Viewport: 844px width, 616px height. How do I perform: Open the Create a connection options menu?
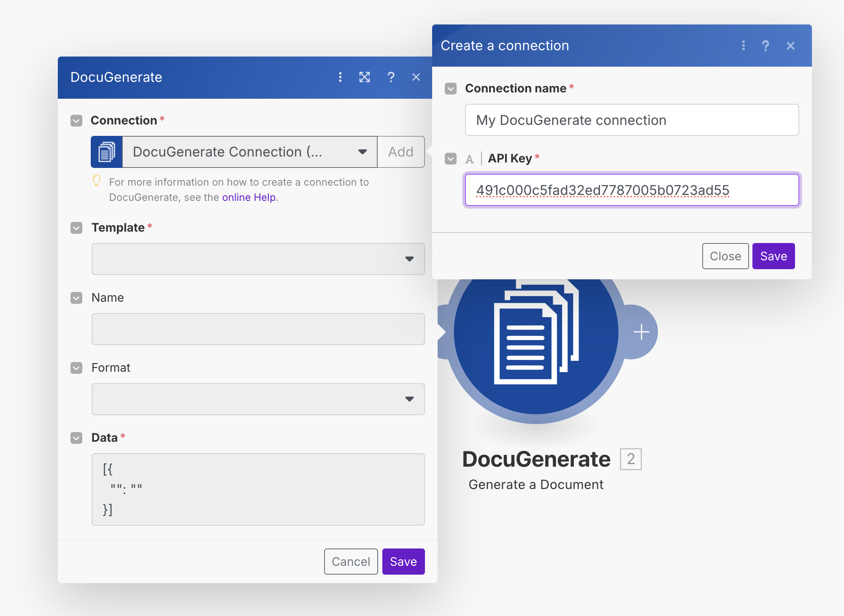coord(744,46)
